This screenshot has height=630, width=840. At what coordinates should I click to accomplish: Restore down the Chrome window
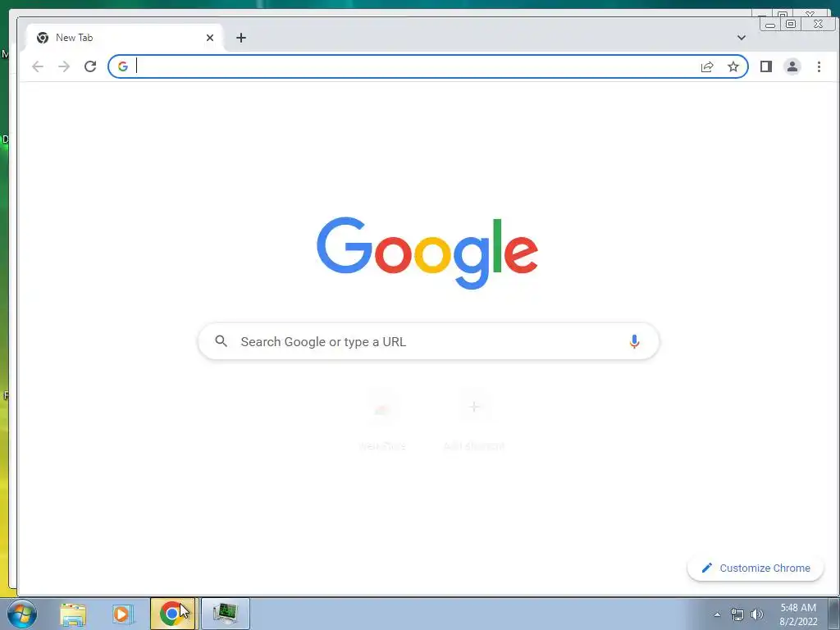click(x=791, y=24)
